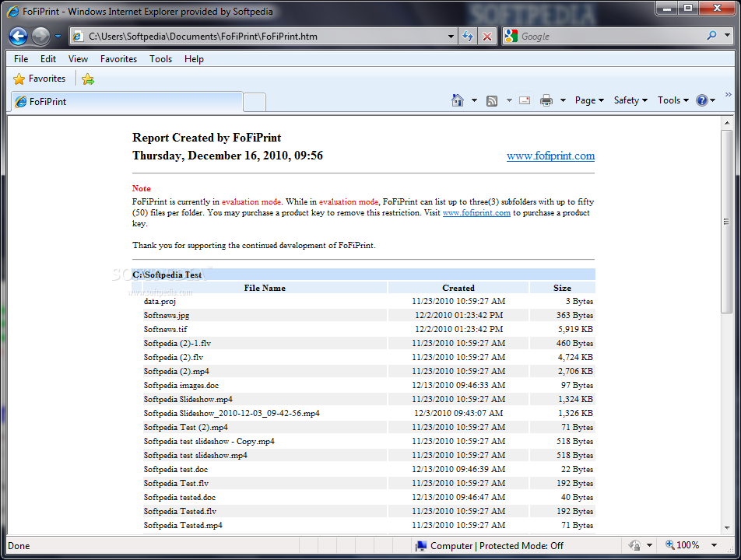Screen dimensions: 741x560
Task: Click the status bar privacy/security icon
Action: tap(634, 545)
